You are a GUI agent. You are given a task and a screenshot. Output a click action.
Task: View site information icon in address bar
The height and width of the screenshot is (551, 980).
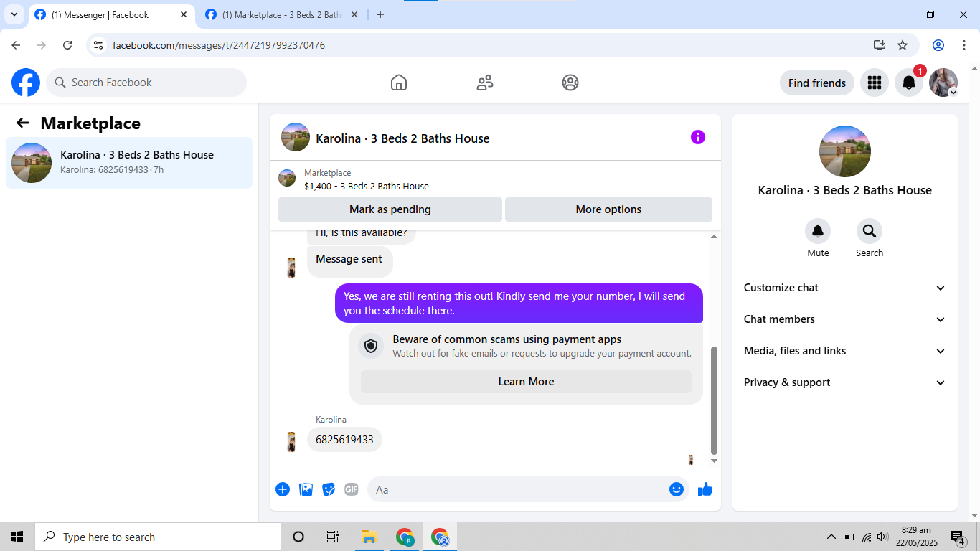click(x=99, y=45)
